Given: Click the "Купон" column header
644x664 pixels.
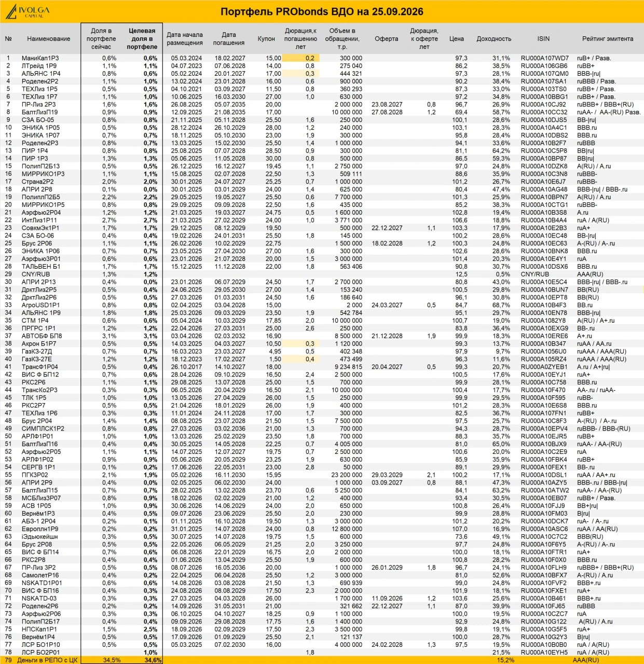Looking at the screenshot, I should (x=266, y=39).
